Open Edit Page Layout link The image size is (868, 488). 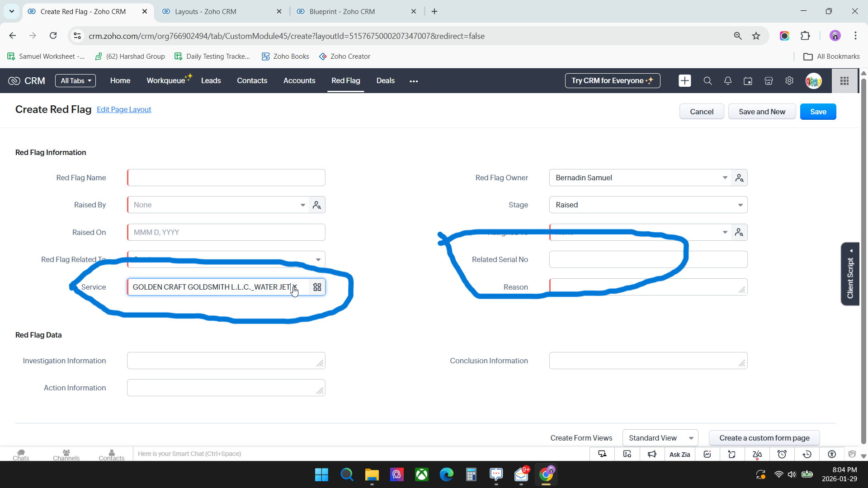(x=124, y=110)
